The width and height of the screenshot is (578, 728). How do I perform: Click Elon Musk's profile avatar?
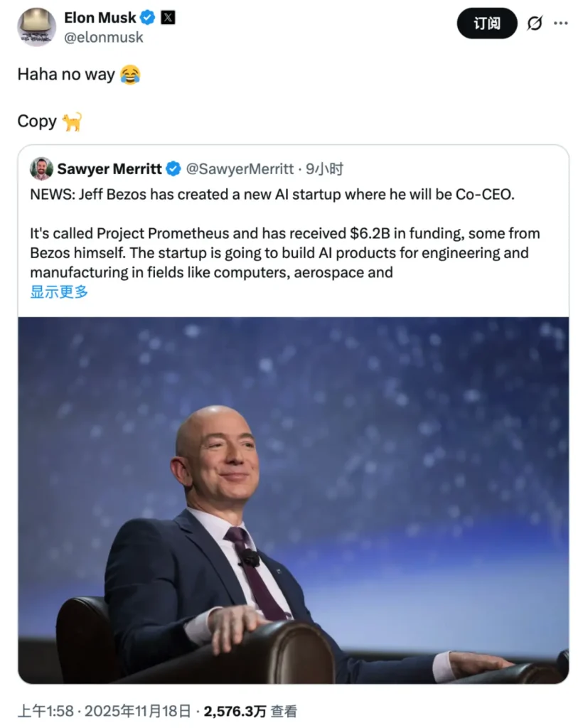tap(37, 27)
